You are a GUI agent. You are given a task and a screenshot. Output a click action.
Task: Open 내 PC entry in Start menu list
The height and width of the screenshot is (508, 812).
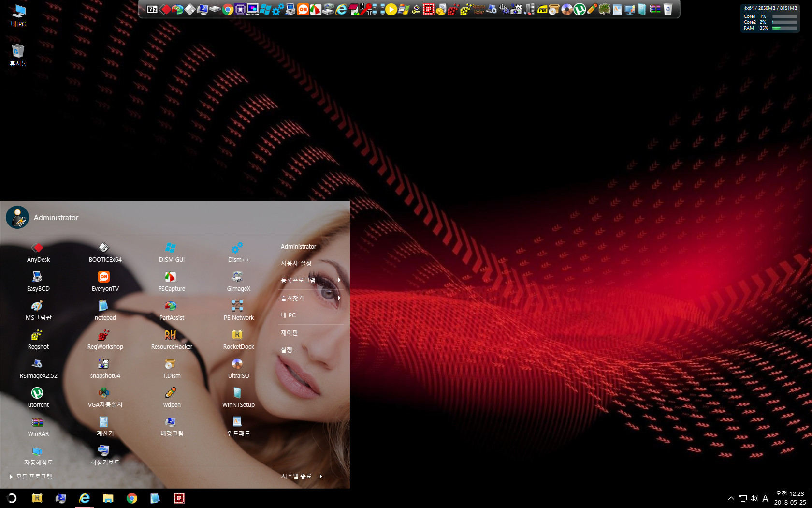point(288,315)
